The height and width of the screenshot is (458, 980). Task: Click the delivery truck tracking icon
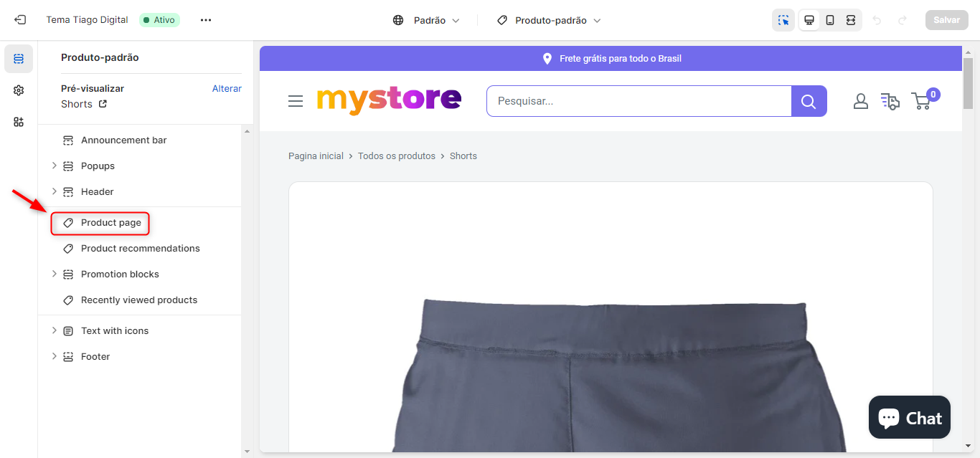pyautogui.click(x=890, y=101)
